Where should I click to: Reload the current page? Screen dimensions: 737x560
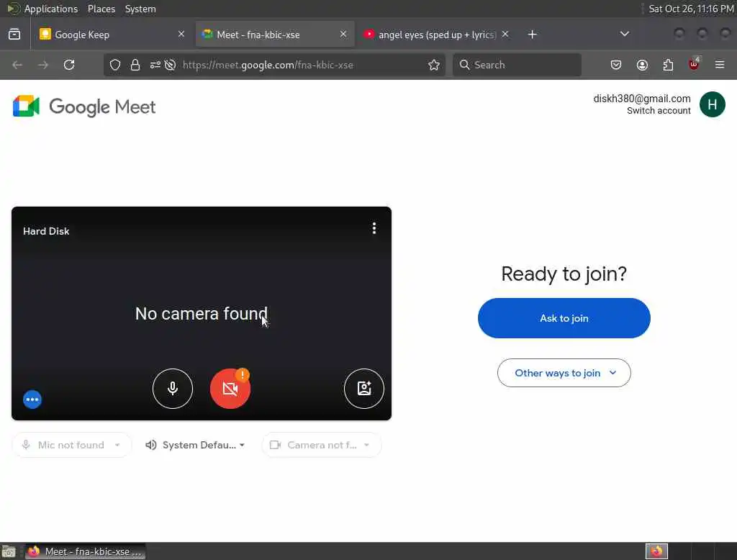click(69, 65)
